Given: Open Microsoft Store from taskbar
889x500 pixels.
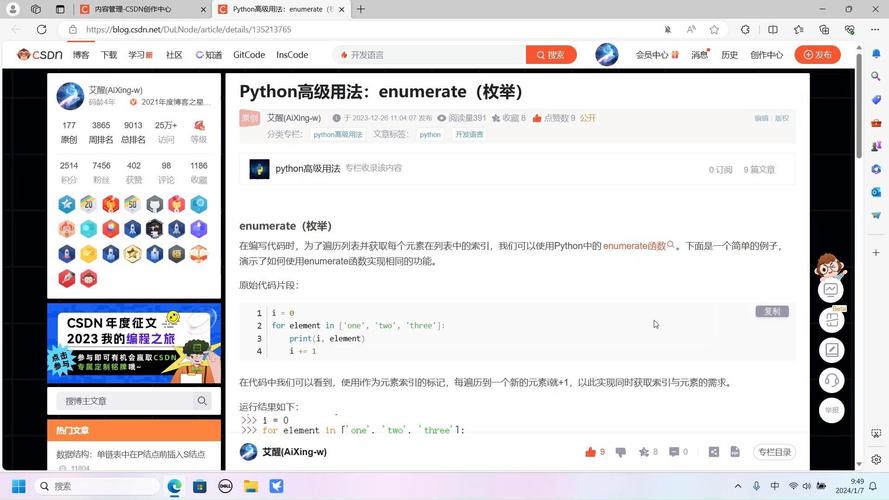Looking at the screenshot, I should pos(200,486).
